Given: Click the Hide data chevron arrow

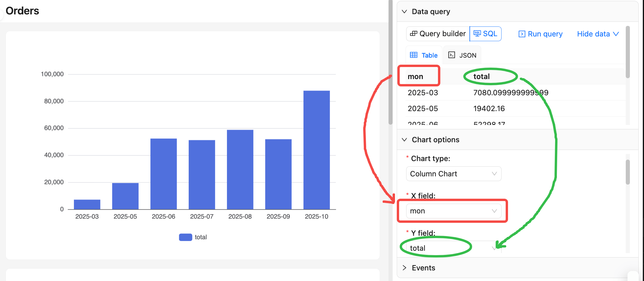Looking at the screenshot, I should 616,34.
